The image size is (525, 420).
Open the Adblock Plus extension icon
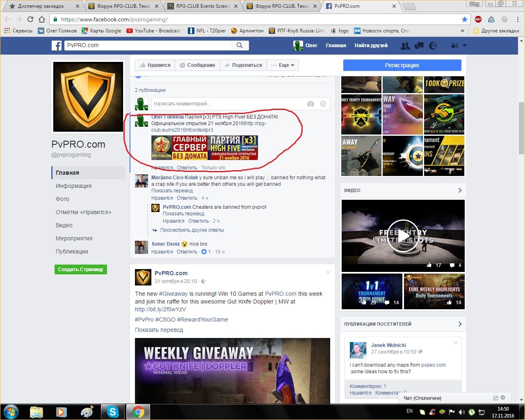pos(478,19)
